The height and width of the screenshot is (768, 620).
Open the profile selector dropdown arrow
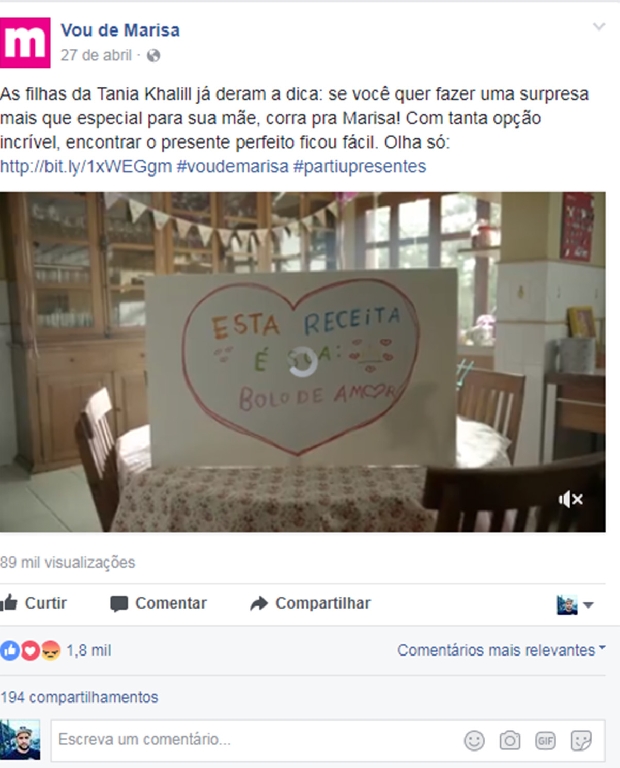pos(589,605)
